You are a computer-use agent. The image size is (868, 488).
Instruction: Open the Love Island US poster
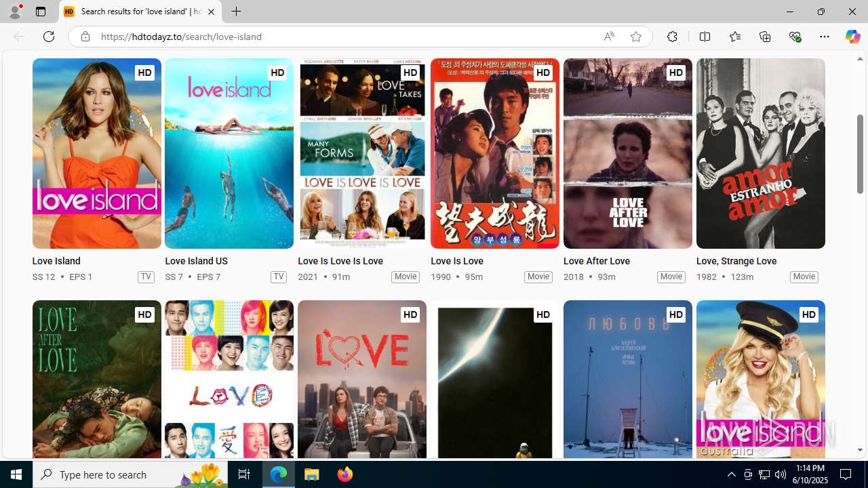pyautogui.click(x=229, y=153)
